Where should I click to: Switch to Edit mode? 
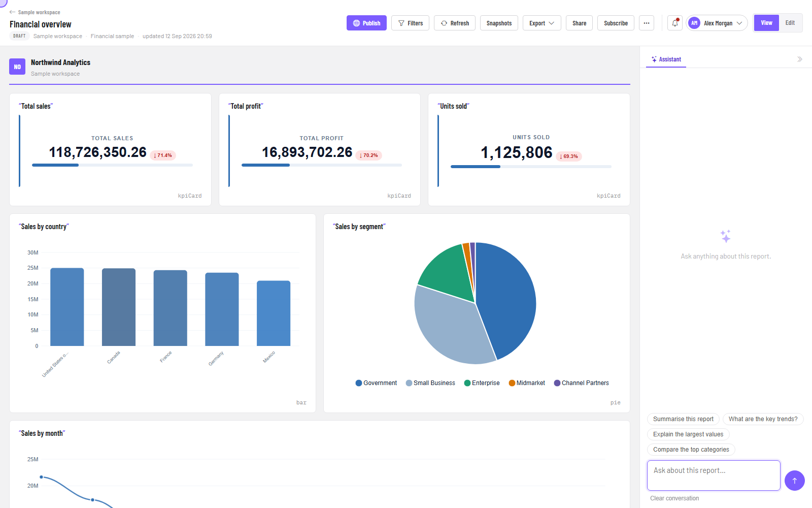[x=790, y=23]
